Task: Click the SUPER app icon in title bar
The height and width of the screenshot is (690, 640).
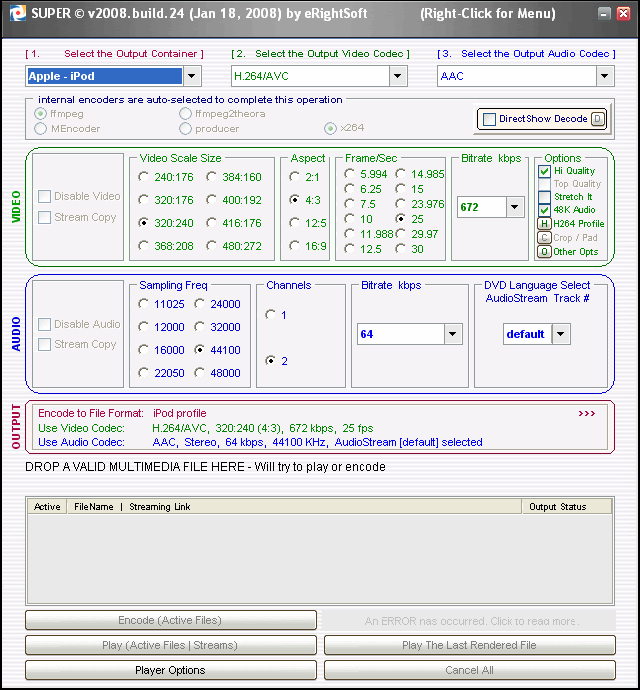Action: [x=14, y=13]
